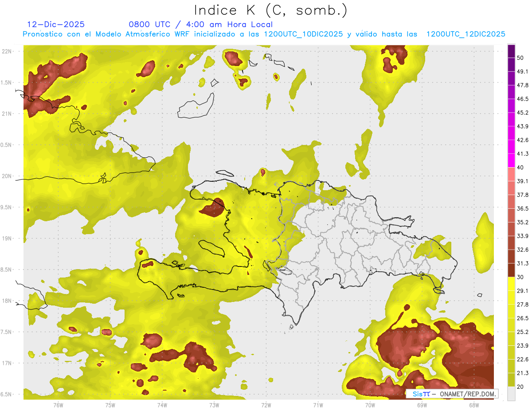The image size is (532, 411).
Task: Click the dark brown swatch between 30 and 31.3
Action: (511, 270)
